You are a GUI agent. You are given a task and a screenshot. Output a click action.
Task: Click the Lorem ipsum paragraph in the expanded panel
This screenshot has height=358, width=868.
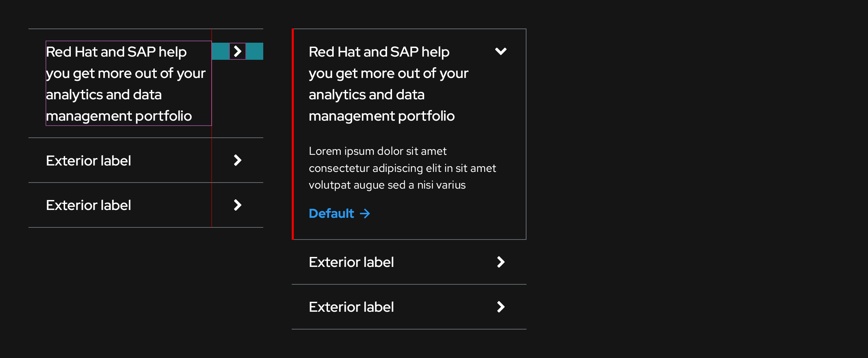402,168
